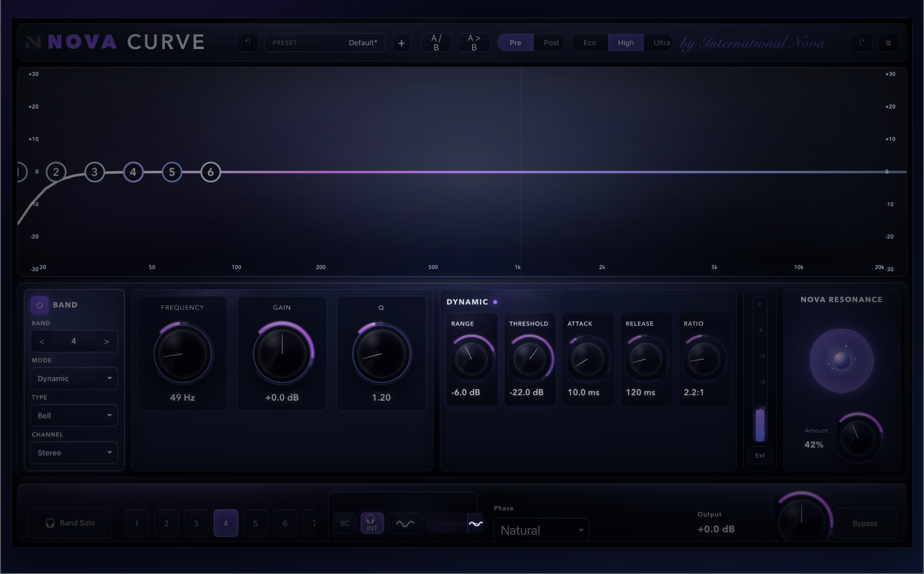Select EQ node 3 on the curve
This screenshot has width=924, height=574.
(94, 172)
